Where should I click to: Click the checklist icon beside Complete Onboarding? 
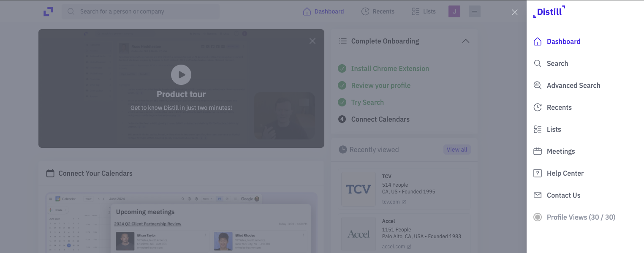343,41
